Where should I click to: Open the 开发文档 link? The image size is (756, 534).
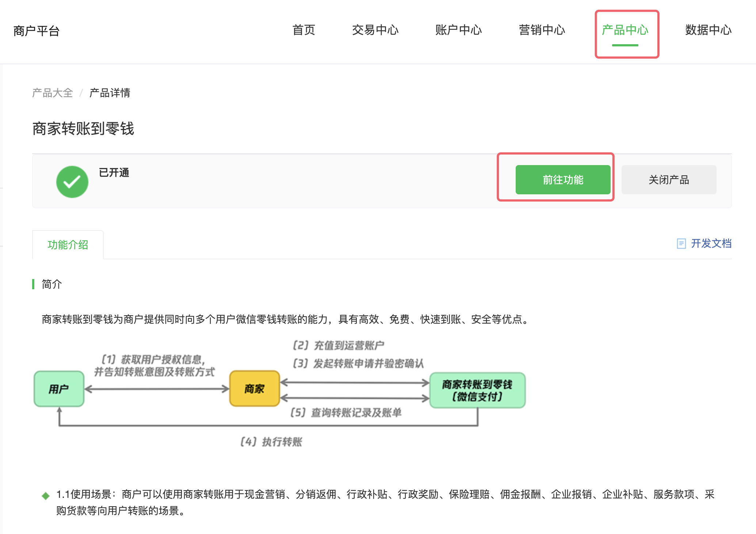pos(711,244)
